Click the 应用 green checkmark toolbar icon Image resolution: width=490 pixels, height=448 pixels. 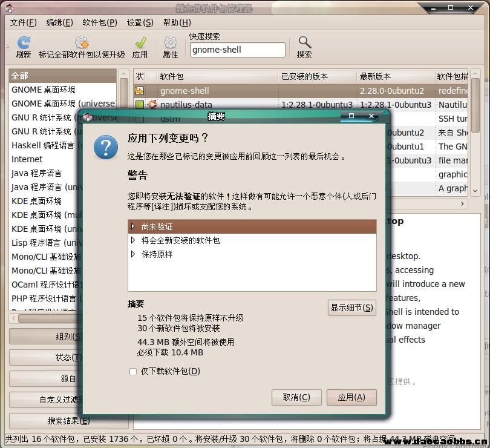(140, 43)
